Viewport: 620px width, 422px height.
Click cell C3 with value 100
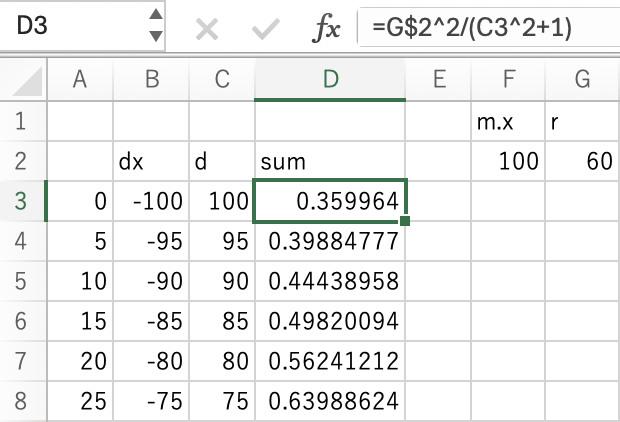pos(222,201)
